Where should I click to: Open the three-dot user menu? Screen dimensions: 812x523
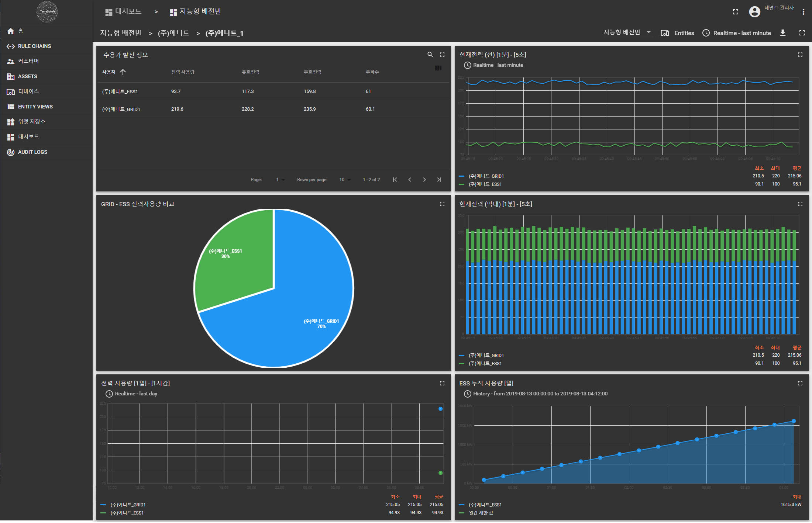click(803, 12)
